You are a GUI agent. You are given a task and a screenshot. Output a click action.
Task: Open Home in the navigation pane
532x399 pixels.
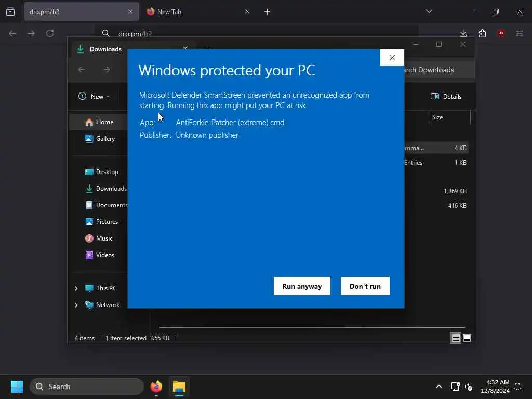(x=99, y=122)
